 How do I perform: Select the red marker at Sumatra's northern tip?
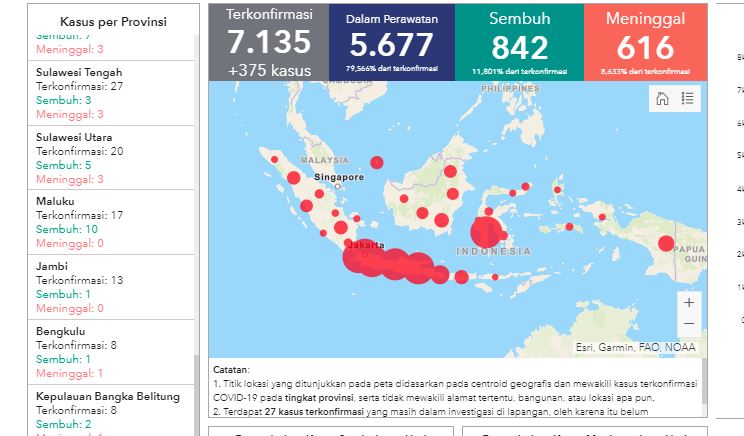(275, 159)
